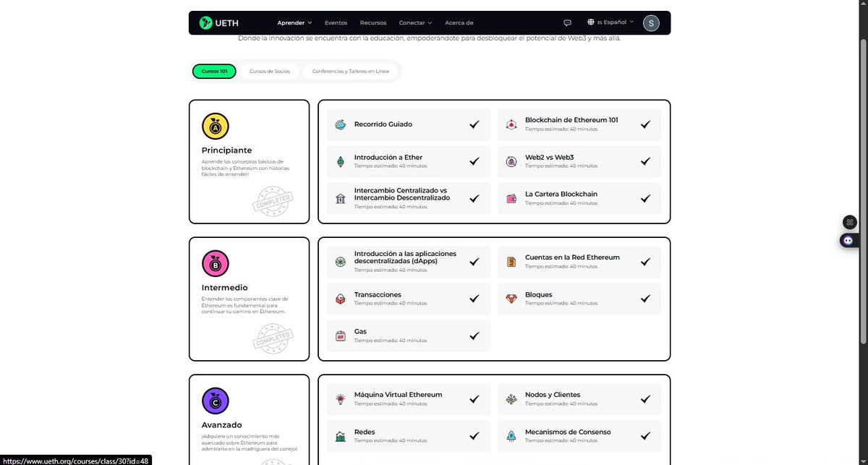
Task: Click the dark floating widget above Discord
Action: pyautogui.click(x=850, y=222)
